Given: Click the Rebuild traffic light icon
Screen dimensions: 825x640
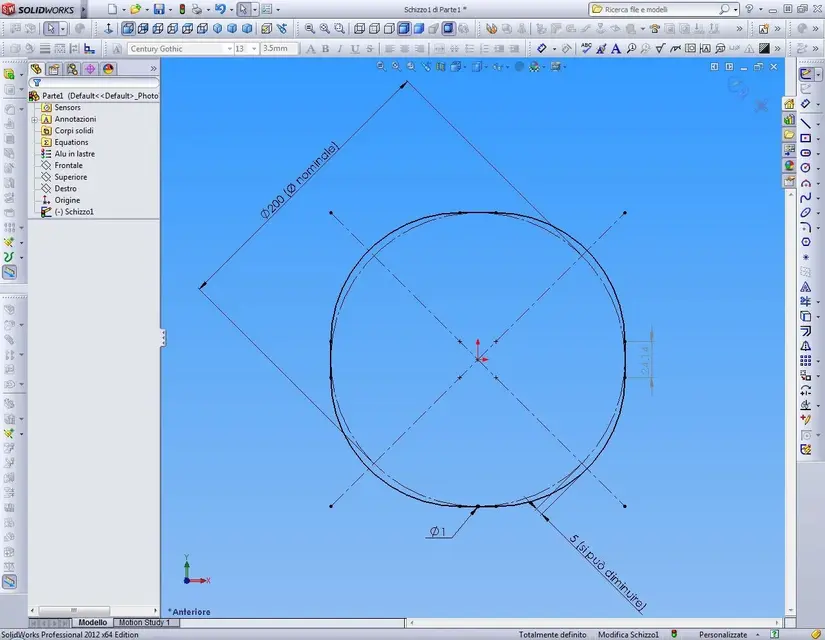Looking at the screenshot, I should (182, 9).
